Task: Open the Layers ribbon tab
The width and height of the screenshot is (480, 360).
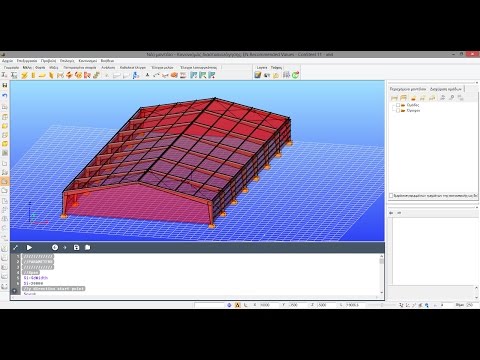Action: click(262, 67)
